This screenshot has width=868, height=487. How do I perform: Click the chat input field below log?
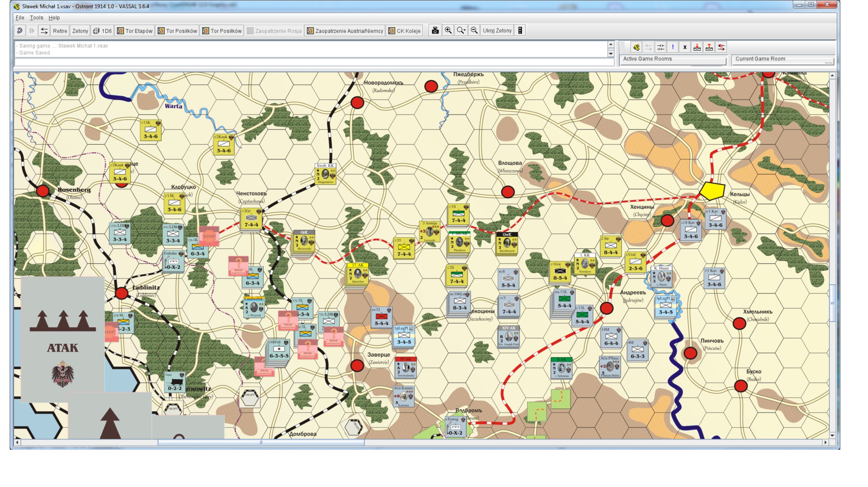click(x=313, y=62)
